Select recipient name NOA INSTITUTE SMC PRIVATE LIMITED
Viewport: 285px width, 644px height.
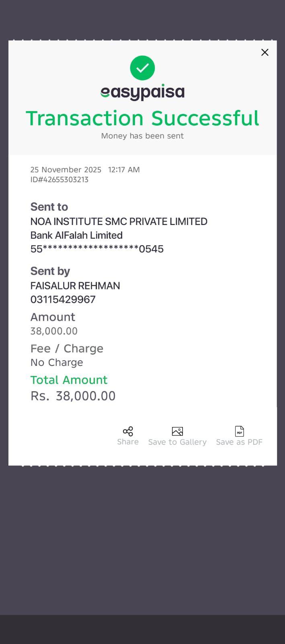[119, 221]
